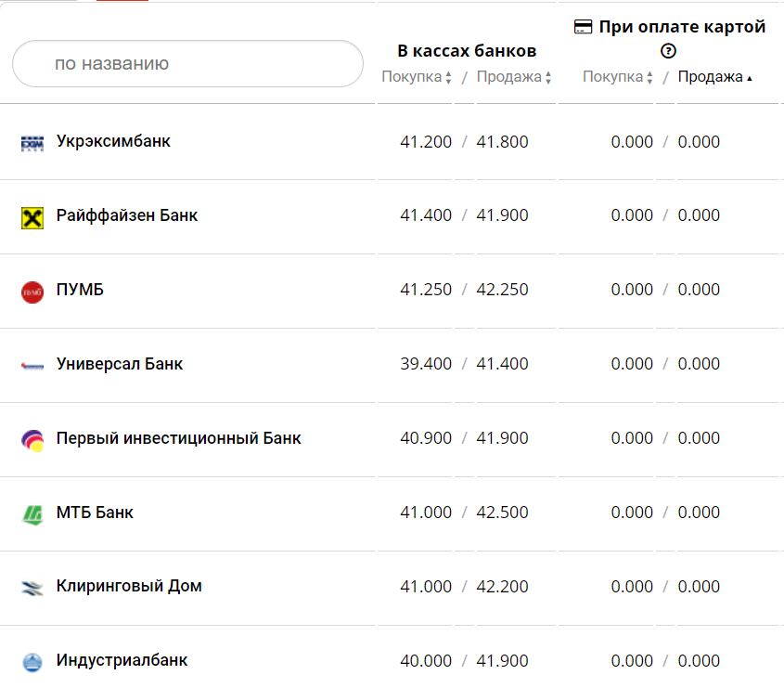Sort by card payment Продажа column
This screenshot has width=784, height=688.
click(x=714, y=77)
